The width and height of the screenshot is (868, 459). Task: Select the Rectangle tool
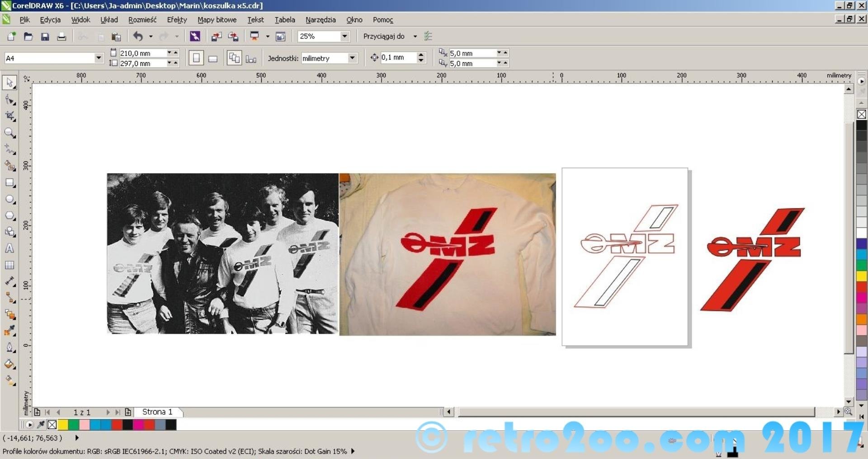pos(9,183)
